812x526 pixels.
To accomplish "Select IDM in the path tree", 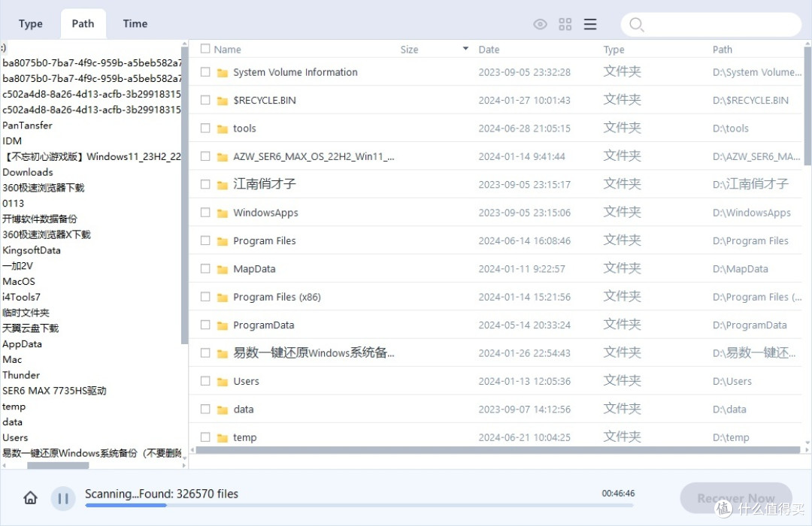I will [x=12, y=141].
